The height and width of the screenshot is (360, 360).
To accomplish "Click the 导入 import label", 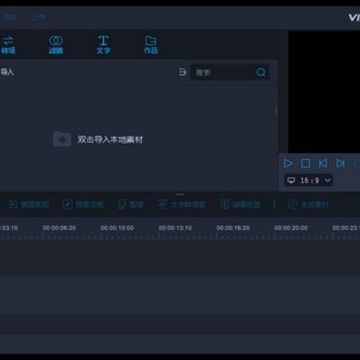I will tap(7, 72).
